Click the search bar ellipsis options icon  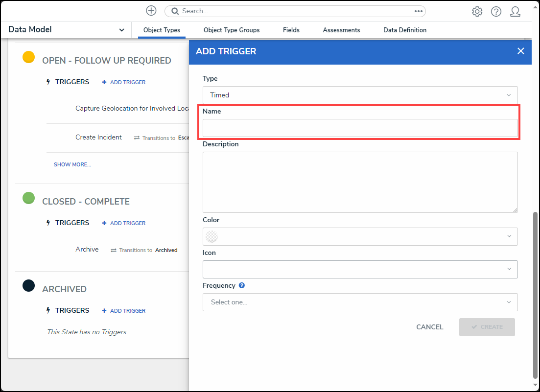[418, 11]
